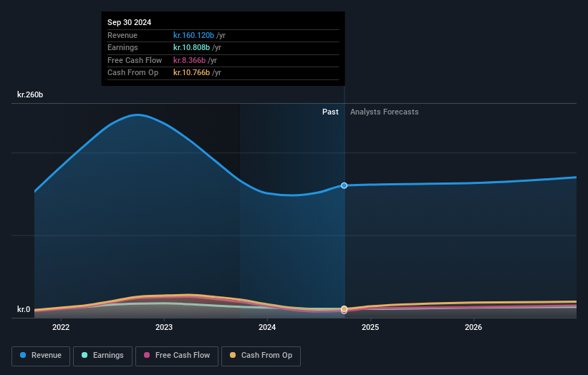Click the Revenue row label in tooltip
The width and height of the screenshot is (588, 375).
coord(122,35)
